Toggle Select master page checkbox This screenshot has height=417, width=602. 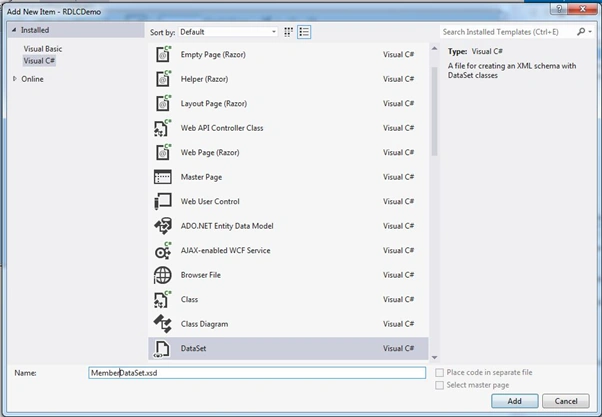(x=440, y=385)
